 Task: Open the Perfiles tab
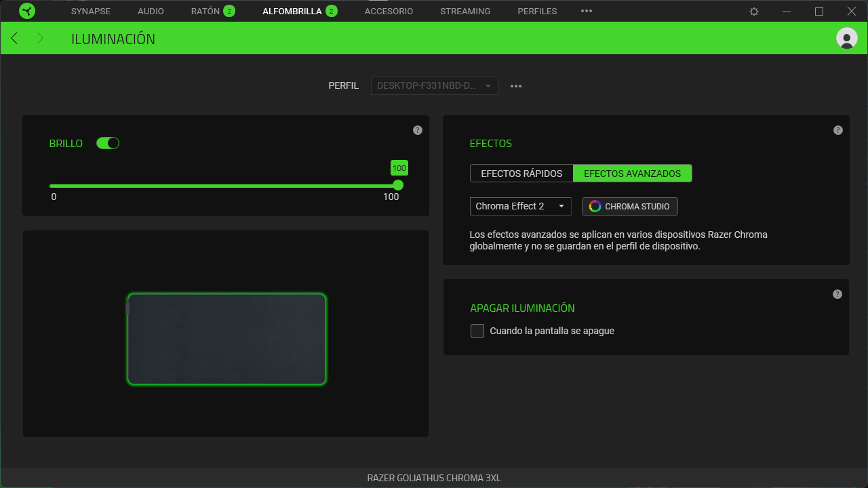tap(537, 11)
